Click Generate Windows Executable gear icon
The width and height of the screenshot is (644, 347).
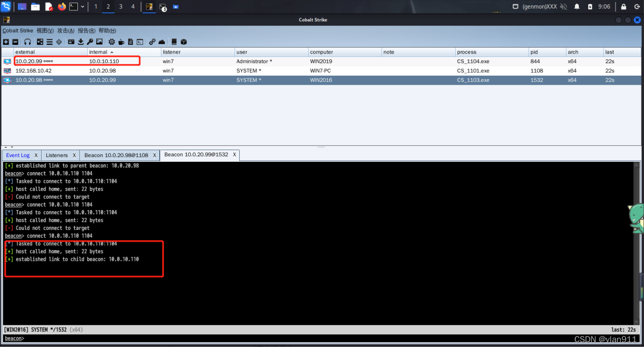[112, 42]
